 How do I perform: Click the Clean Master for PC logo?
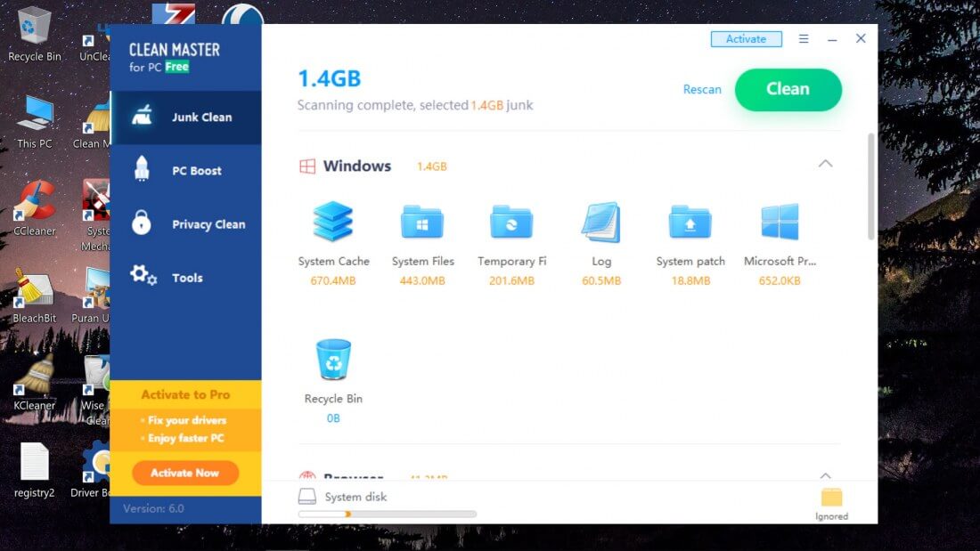175,57
